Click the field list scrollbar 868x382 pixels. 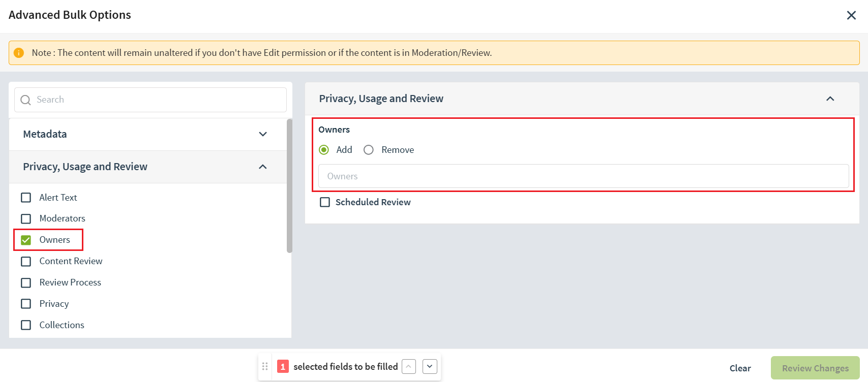pyautogui.click(x=289, y=186)
